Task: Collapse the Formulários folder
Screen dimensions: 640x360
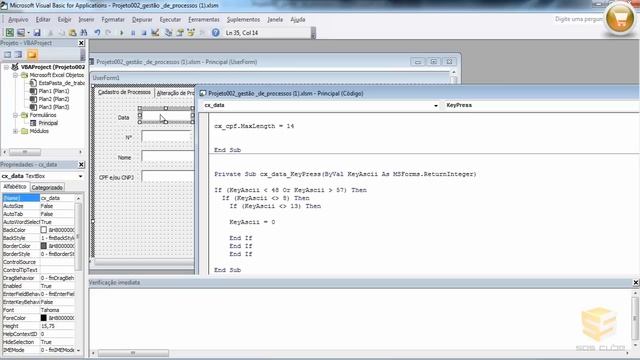Action: coord(16,115)
